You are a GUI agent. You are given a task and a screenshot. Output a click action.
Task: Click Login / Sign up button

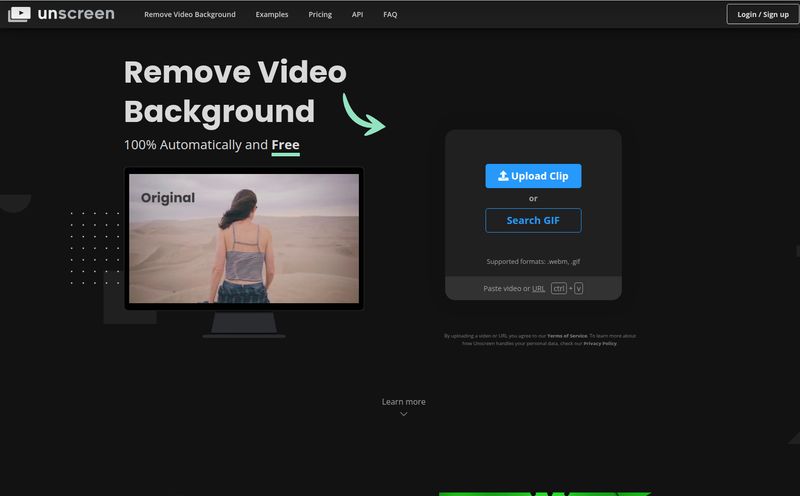[x=763, y=14]
